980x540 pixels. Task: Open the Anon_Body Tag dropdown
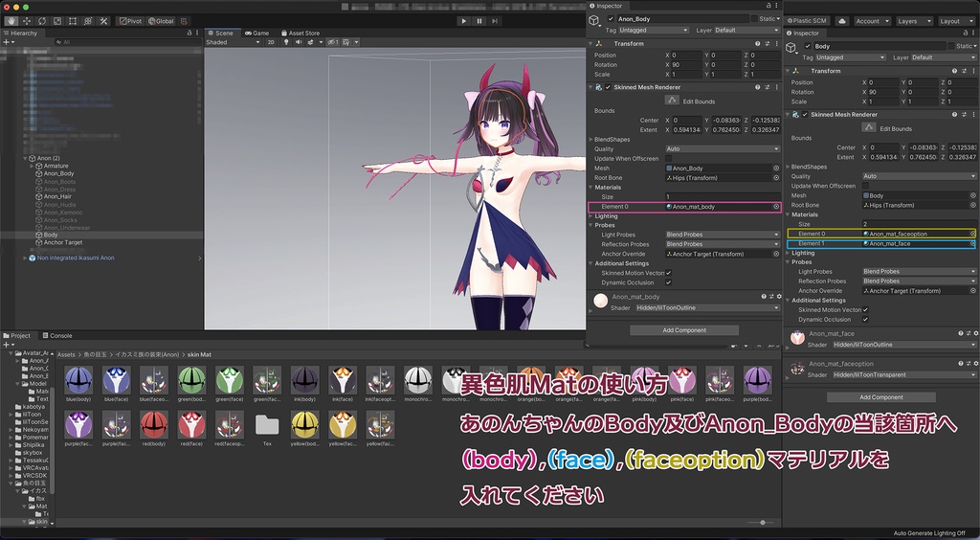(654, 30)
